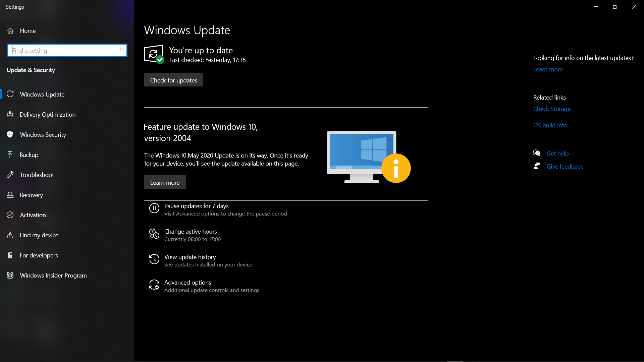Switch to Troubleshoot section
Image resolution: width=644 pixels, height=362 pixels.
67,175
